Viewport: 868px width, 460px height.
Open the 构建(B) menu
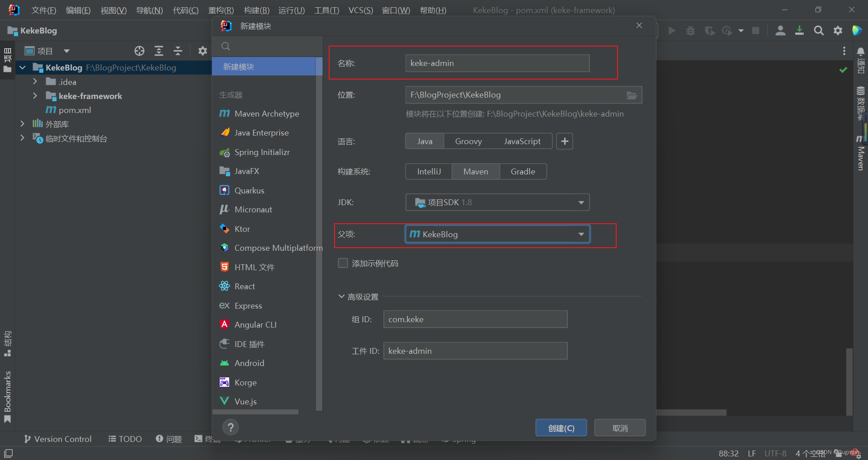click(256, 10)
